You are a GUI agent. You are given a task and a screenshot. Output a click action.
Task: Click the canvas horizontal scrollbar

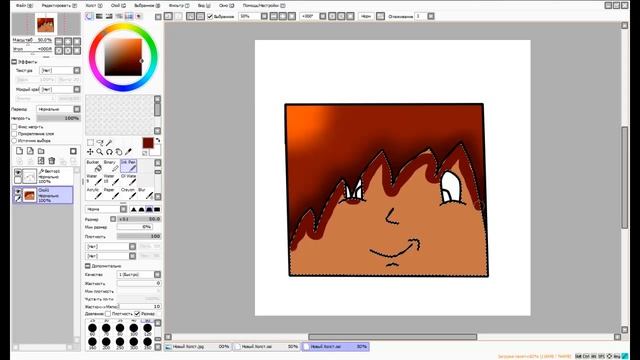coord(392,337)
